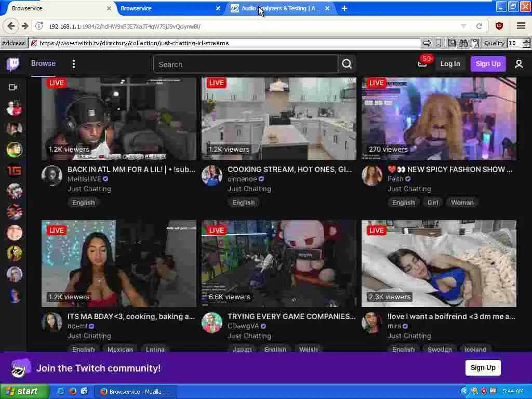Click the English tag under cinnanoe
The height and width of the screenshot is (399, 532).
pyautogui.click(x=244, y=203)
